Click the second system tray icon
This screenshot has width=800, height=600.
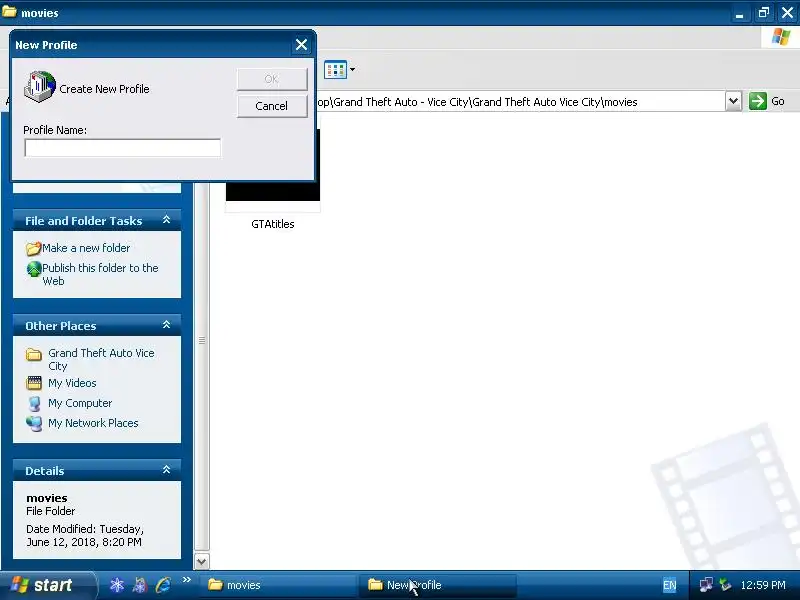click(725, 585)
